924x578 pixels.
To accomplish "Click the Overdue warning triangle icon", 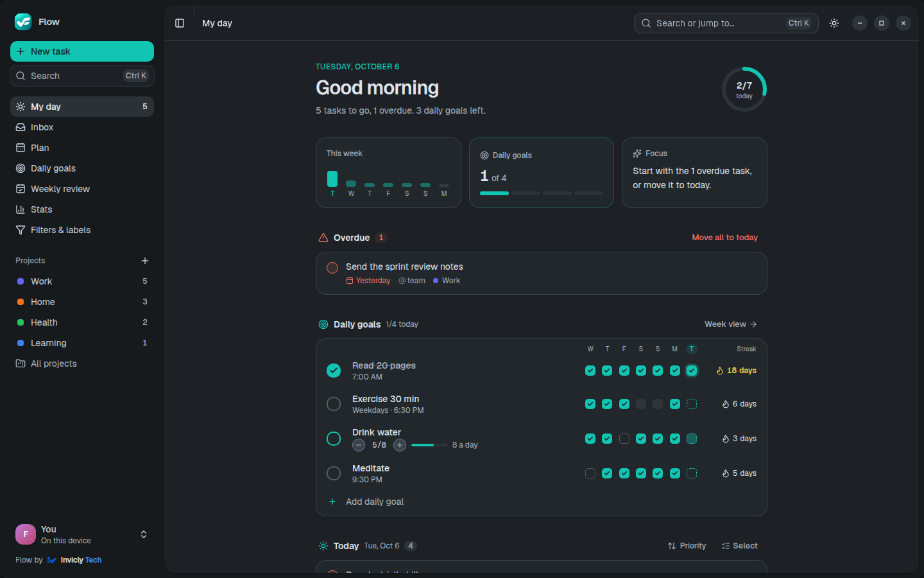I will pos(323,238).
